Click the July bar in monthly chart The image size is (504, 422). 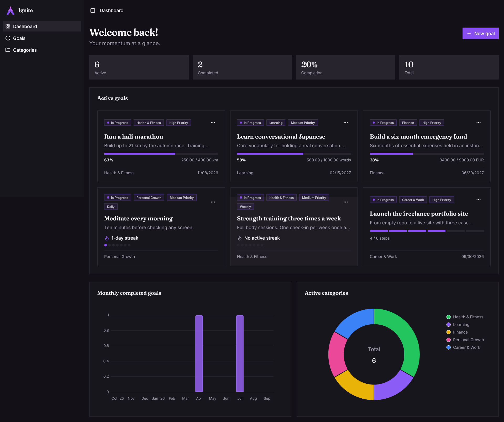pos(240,354)
